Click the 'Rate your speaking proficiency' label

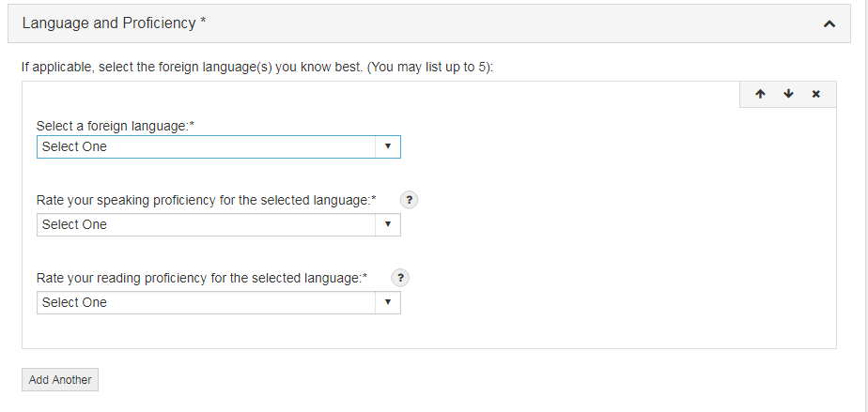point(206,200)
